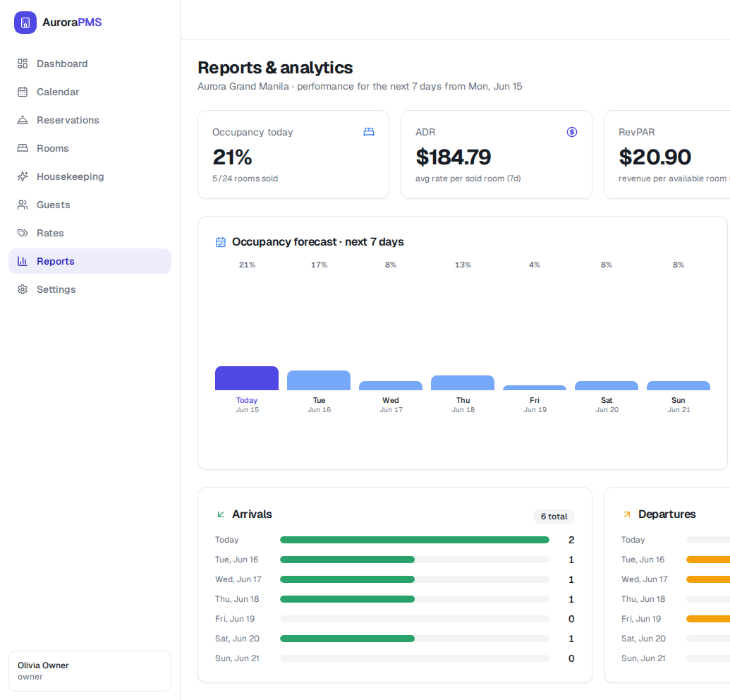Click the Calendar icon in sidebar
The width and height of the screenshot is (730, 700).
tap(23, 92)
